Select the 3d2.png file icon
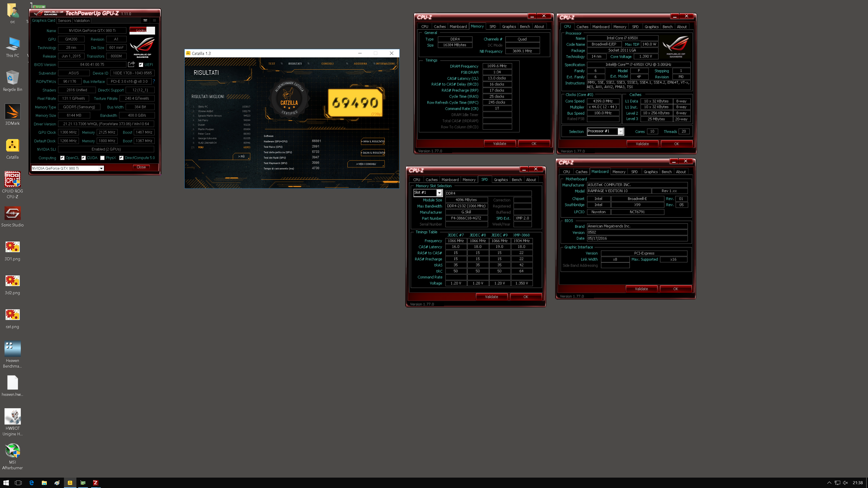The width and height of the screenshot is (868, 488). pos(12,285)
